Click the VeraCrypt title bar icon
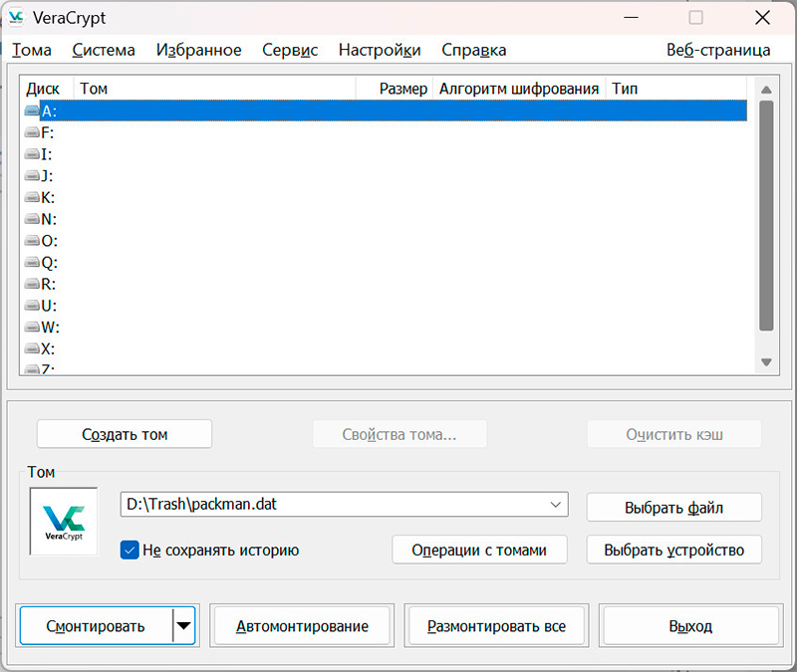This screenshot has height=672, width=797. 17,18
